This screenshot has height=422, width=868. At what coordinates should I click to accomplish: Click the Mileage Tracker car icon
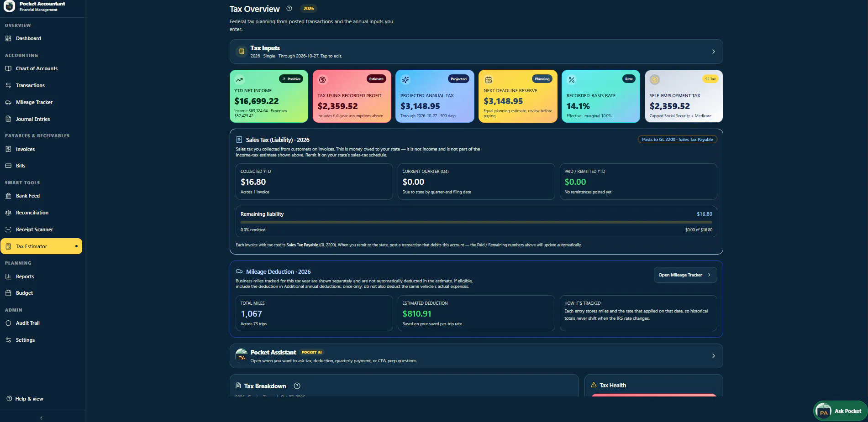[x=8, y=102]
